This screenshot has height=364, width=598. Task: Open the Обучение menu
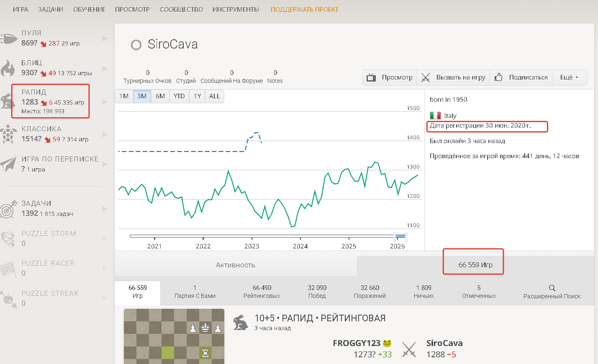(89, 10)
